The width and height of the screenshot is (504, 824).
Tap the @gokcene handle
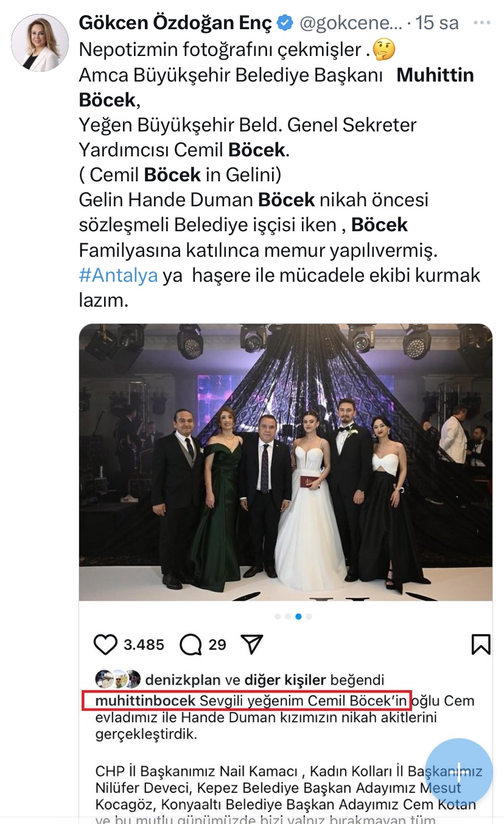[351, 24]
